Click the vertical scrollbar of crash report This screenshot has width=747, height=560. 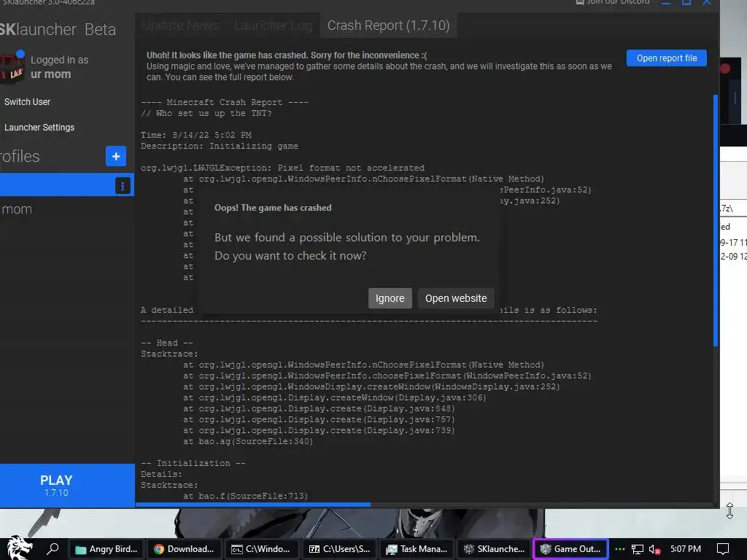tap(715, 220)
